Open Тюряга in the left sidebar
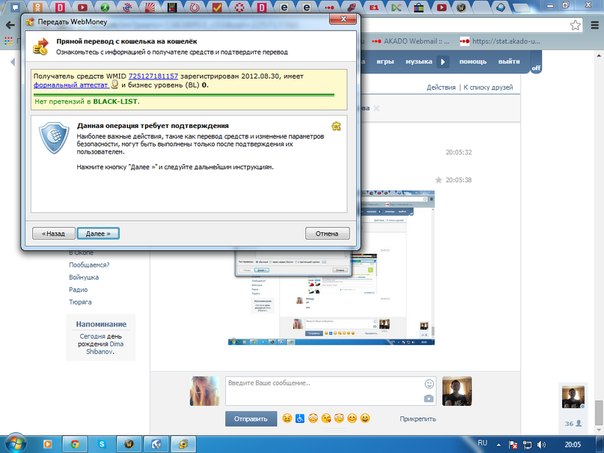The image size is (604, 453). click(80, 302)
